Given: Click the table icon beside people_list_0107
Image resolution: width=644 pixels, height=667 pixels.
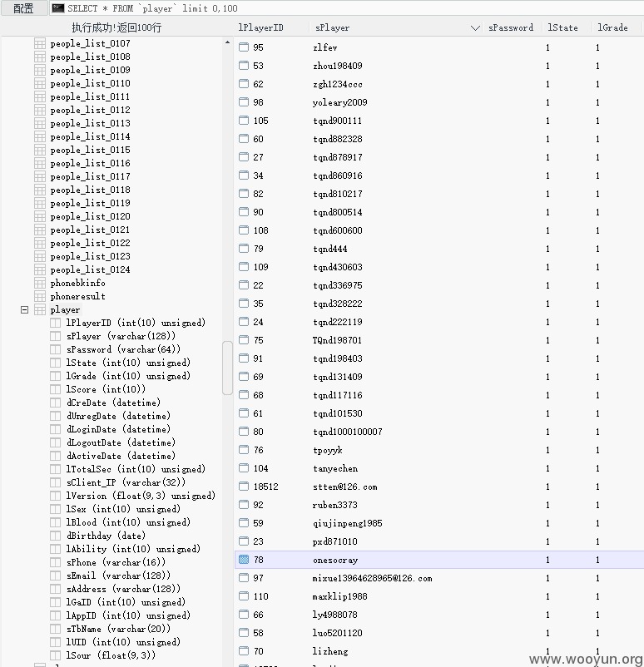Looking at the screenshot, I should pos(40,43).
